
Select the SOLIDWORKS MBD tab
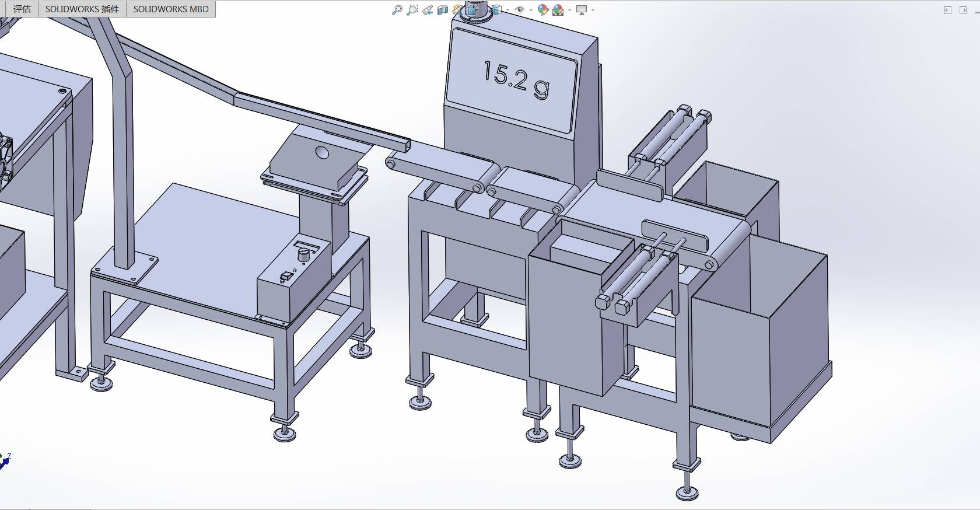171,9
